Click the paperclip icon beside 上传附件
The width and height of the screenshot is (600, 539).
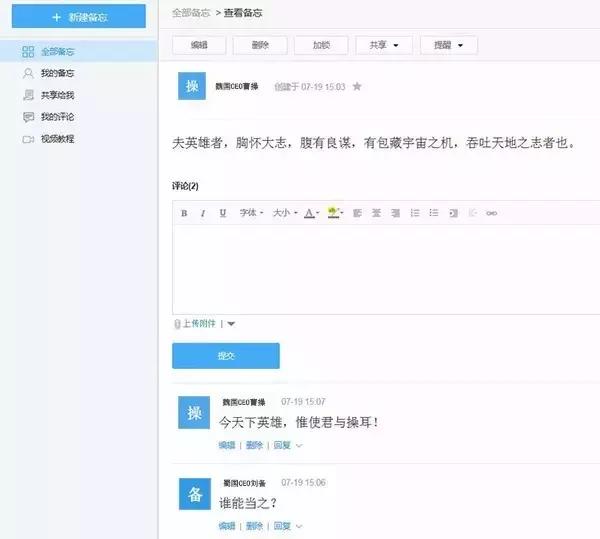click(x=177, y=324)
